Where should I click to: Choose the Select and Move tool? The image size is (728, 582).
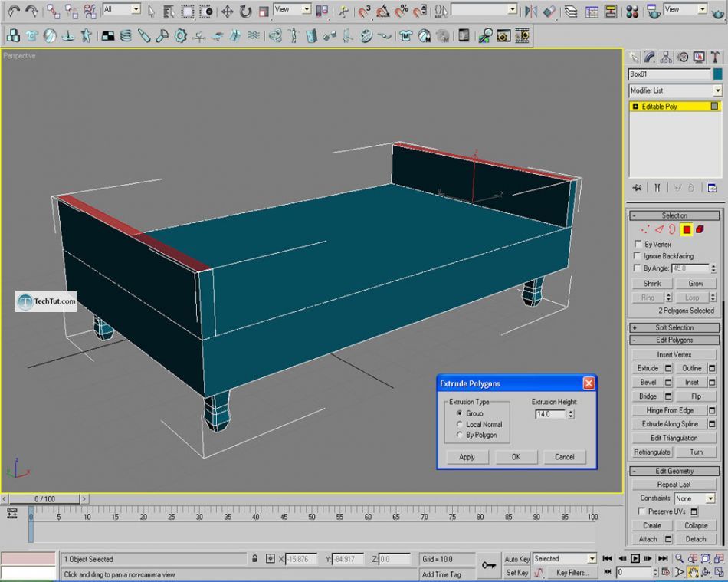point(227,12)
